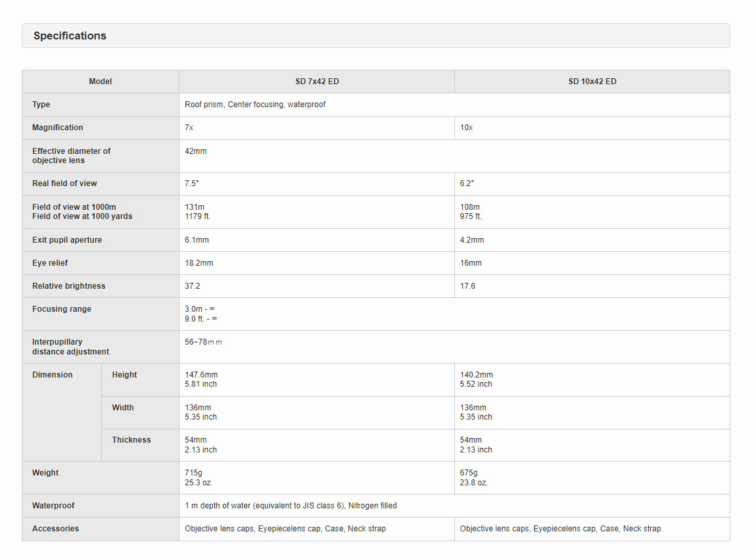This screenshot has width=756, height=559.
Task: Click the Specifications section header
Action: click(70, 36)
